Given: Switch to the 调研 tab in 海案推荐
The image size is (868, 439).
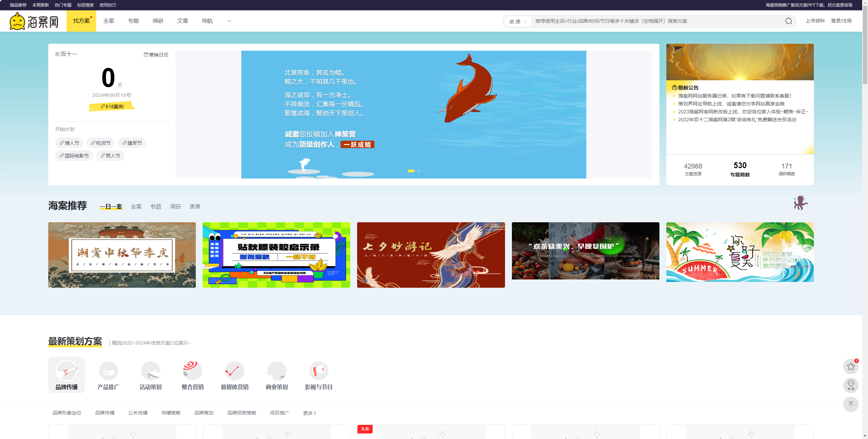Looking at the screenshot, I should pyautogui.click(x=176, y=206).
